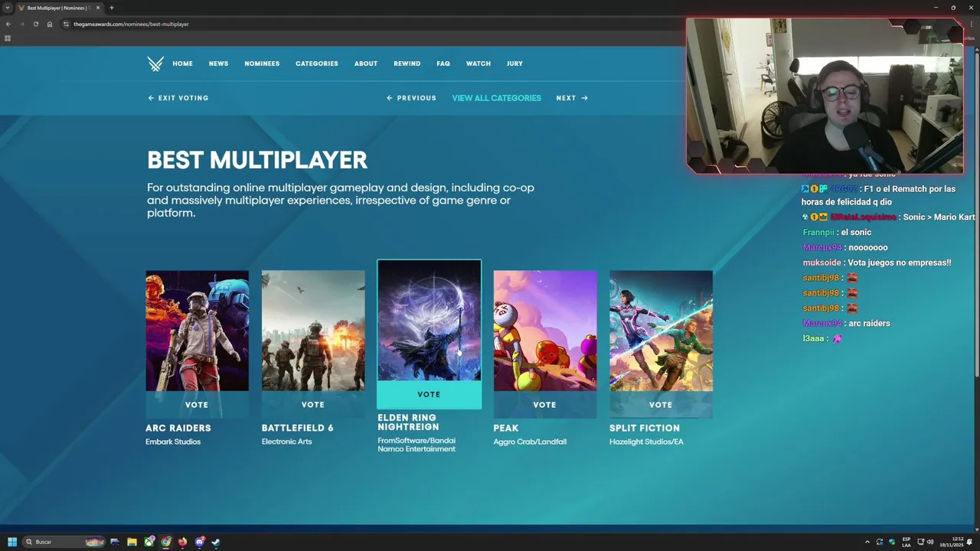Click the BATTLEFIELD 6 title text
The height and width of the screenshot is (551, 980).
coord(298,428)
